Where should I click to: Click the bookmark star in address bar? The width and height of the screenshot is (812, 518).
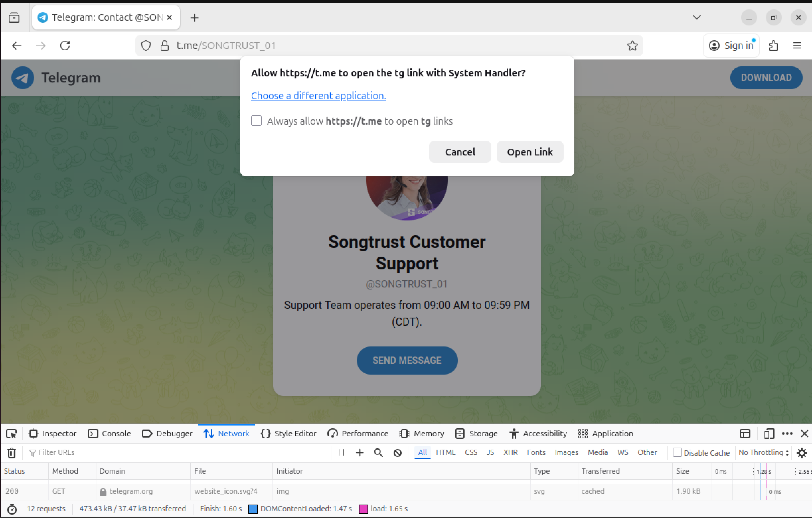tap(632, 46)
